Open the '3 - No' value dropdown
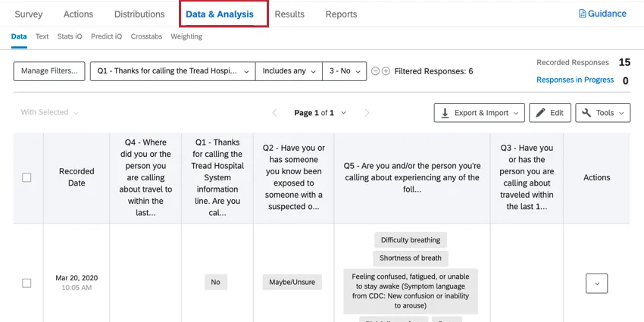 pos(344,71)
